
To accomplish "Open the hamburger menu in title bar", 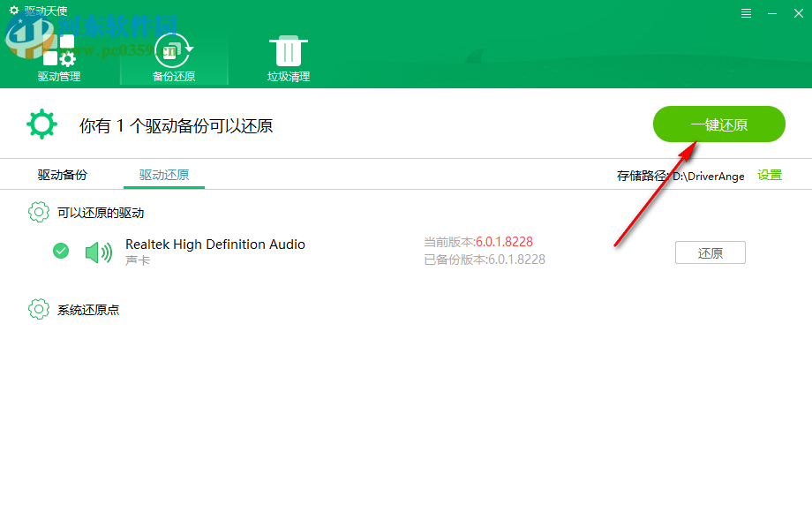I will coord(745,12).
